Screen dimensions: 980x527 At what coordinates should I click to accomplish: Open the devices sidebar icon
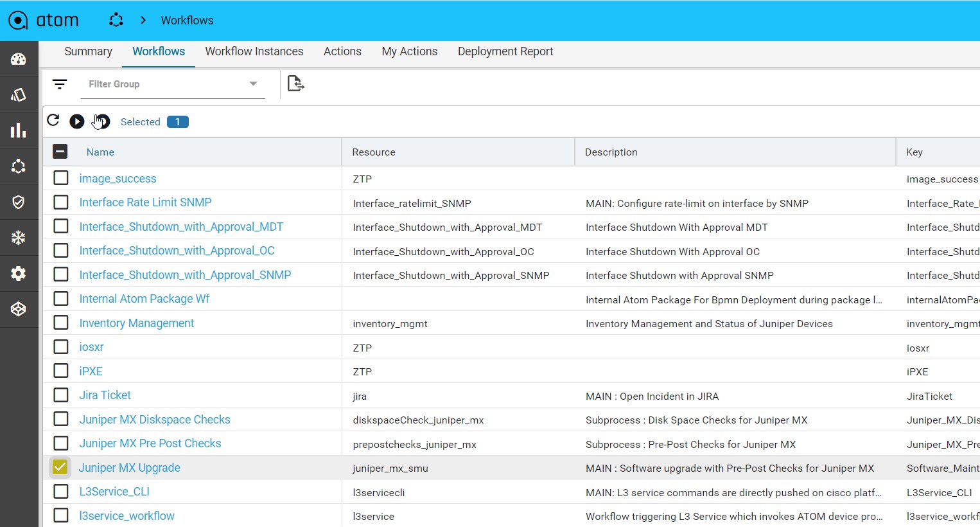click(19, 95)
